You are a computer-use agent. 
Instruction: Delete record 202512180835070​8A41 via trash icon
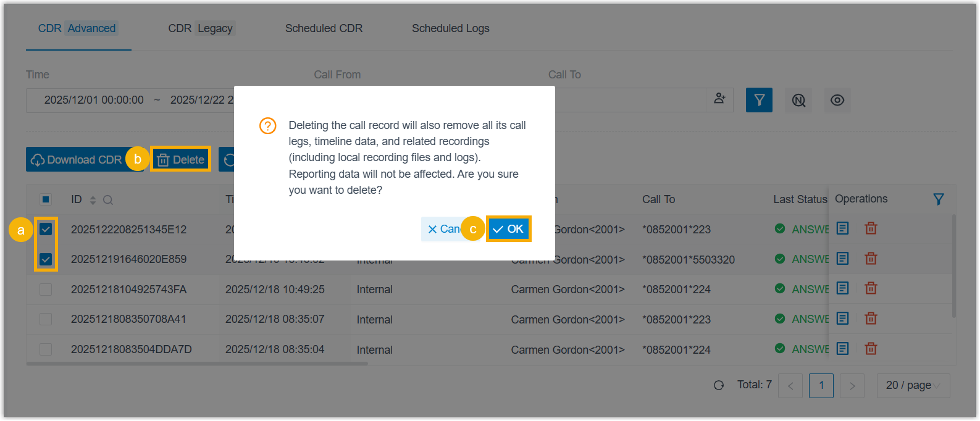pyautogui.click(x=871, y=319)
